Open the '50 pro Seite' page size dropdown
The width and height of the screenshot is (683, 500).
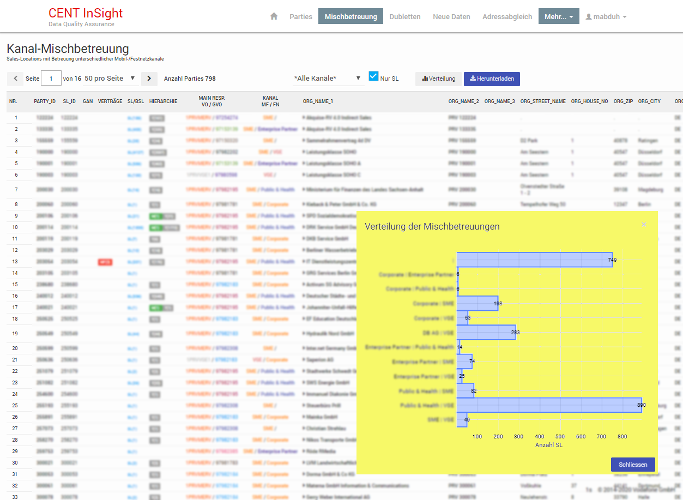point(110,78)
